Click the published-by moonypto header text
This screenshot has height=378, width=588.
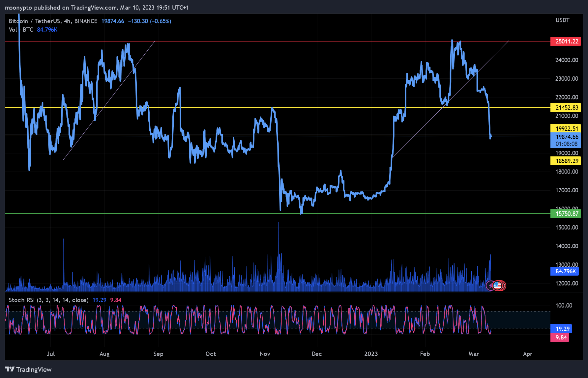[x=97, y=8]
